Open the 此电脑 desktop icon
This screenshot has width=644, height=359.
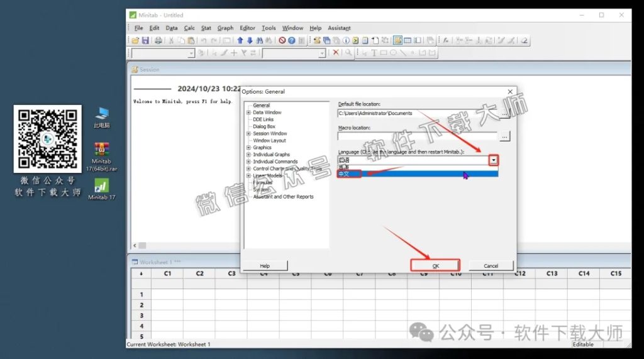pyautogui.click(x=101, y=118)
